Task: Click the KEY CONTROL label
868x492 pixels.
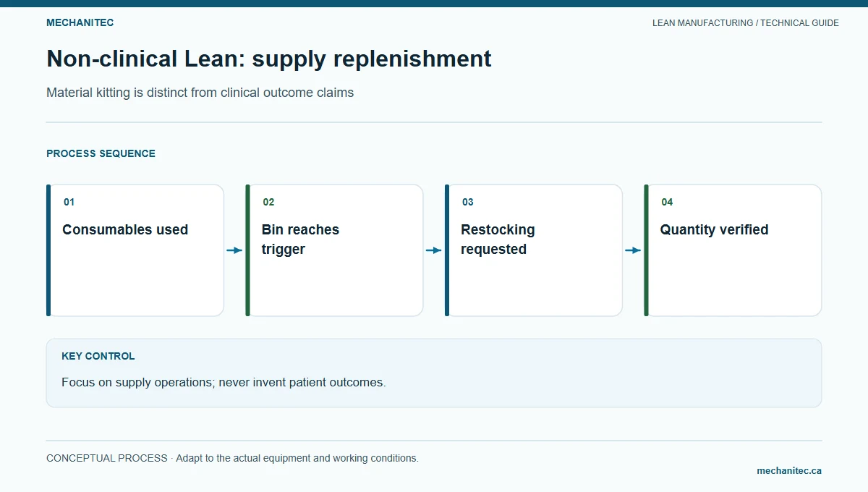Action: [x=98, y=356]
